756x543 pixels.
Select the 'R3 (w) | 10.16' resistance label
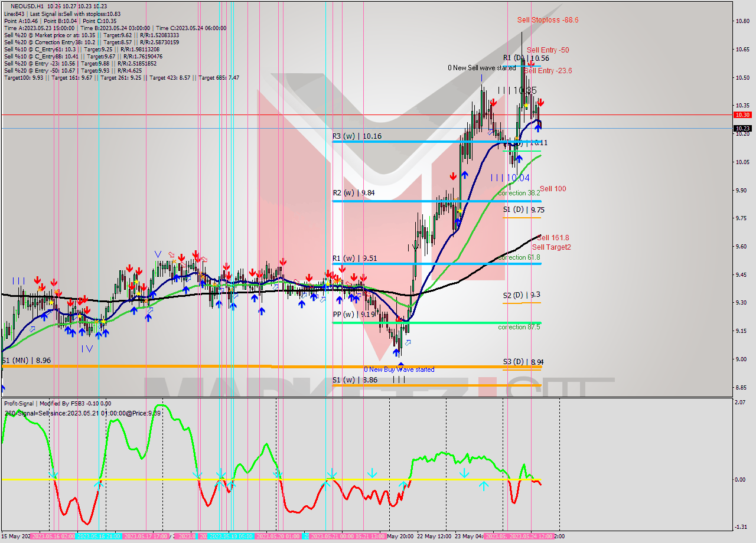[357, 136]
